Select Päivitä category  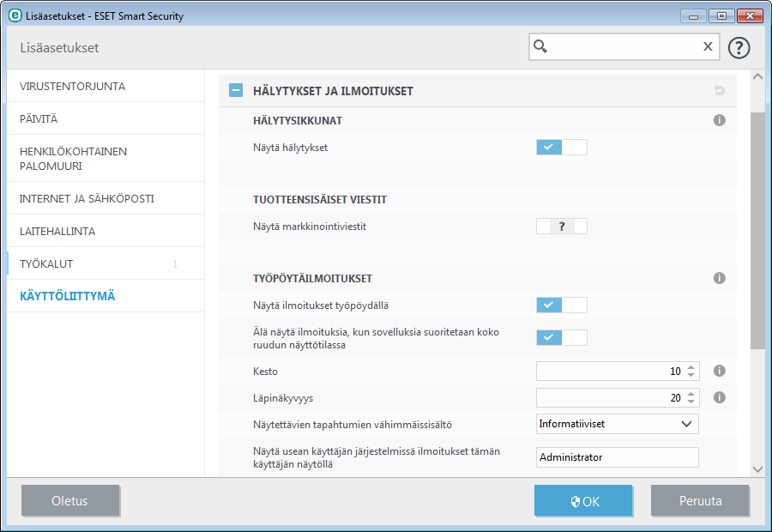click(x=106, y=118)
